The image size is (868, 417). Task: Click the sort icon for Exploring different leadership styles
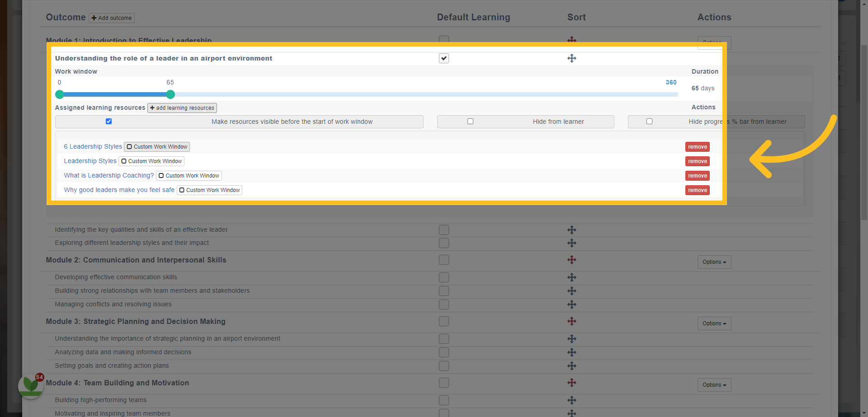coord(571,243)
